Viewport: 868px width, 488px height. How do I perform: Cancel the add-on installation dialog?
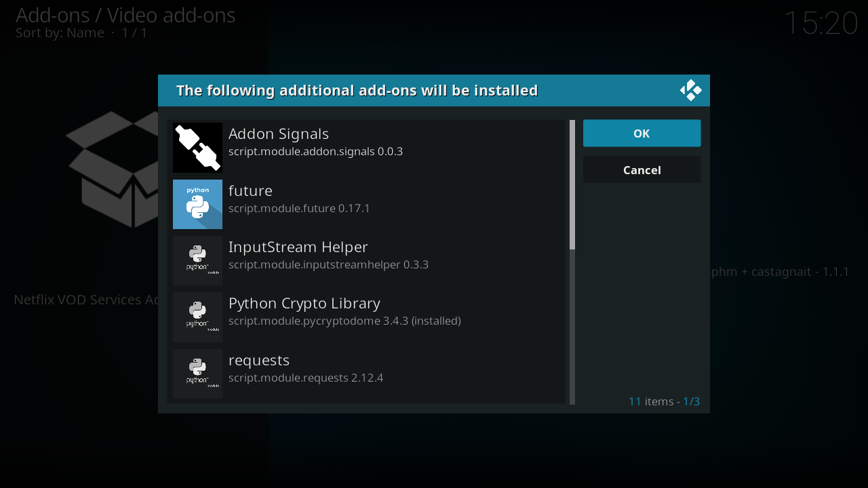click(642, 170)
